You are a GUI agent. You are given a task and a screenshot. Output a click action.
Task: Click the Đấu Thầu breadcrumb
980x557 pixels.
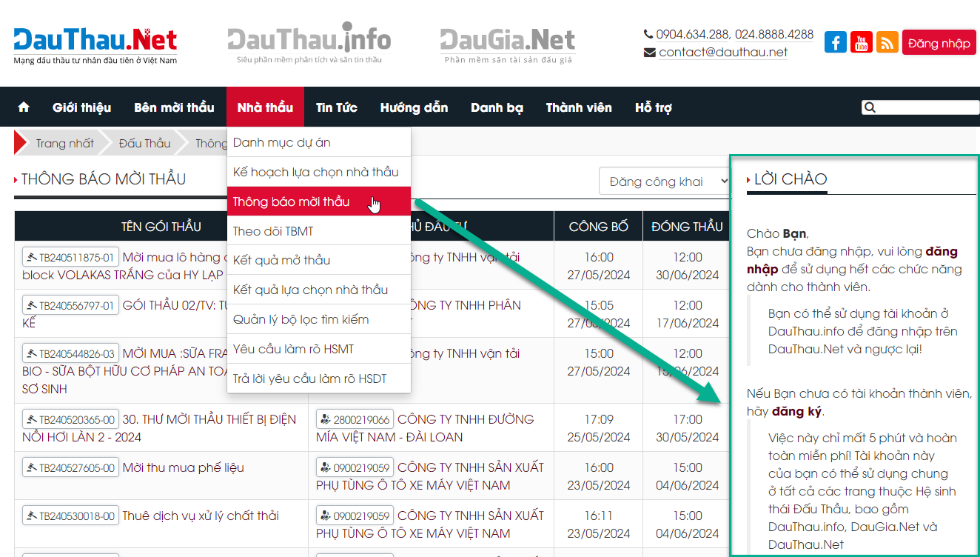pyautogui.click(x=144, y=144)
